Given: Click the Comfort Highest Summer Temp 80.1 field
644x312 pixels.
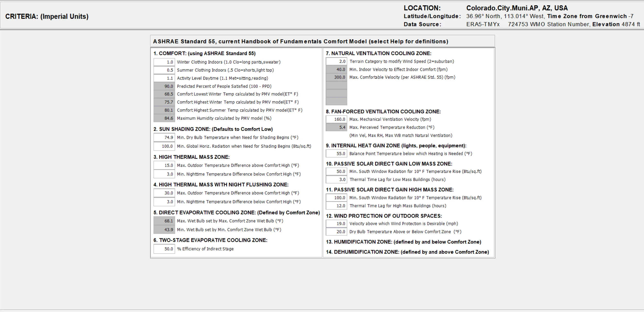Looking at the screenshot, I should (x=164, y=110).
